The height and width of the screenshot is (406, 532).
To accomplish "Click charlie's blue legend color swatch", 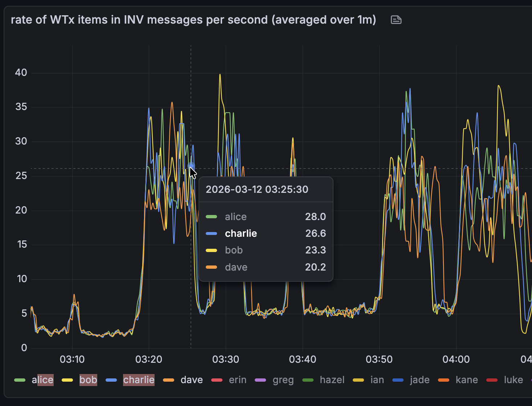I will (111, 380).
